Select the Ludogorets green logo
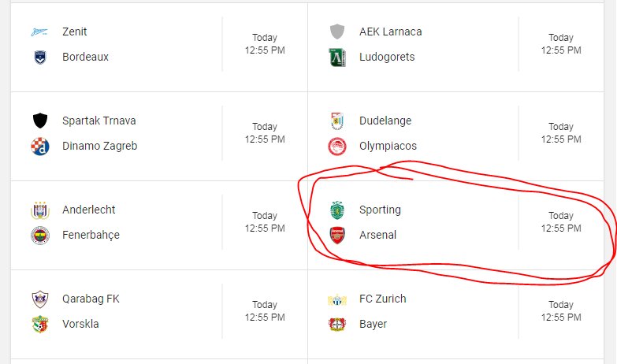The width and height of the screenshot is (617, 364). 337,57
